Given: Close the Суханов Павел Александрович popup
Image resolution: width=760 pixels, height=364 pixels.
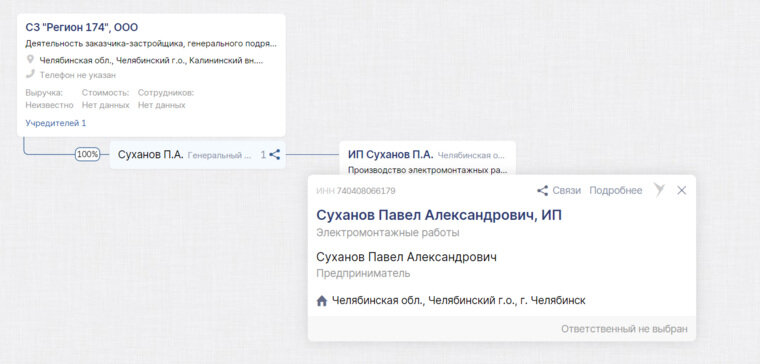Looking at the screenshot, I should click(x=681, y=190).
